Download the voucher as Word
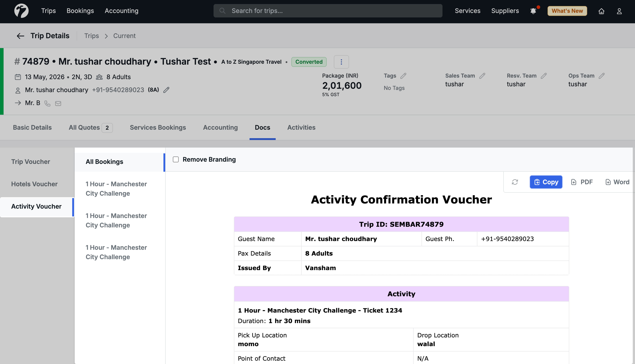Image resolution: width=635 pixels, height=364 pixels. pyautogui.click(x=617, y=182)
